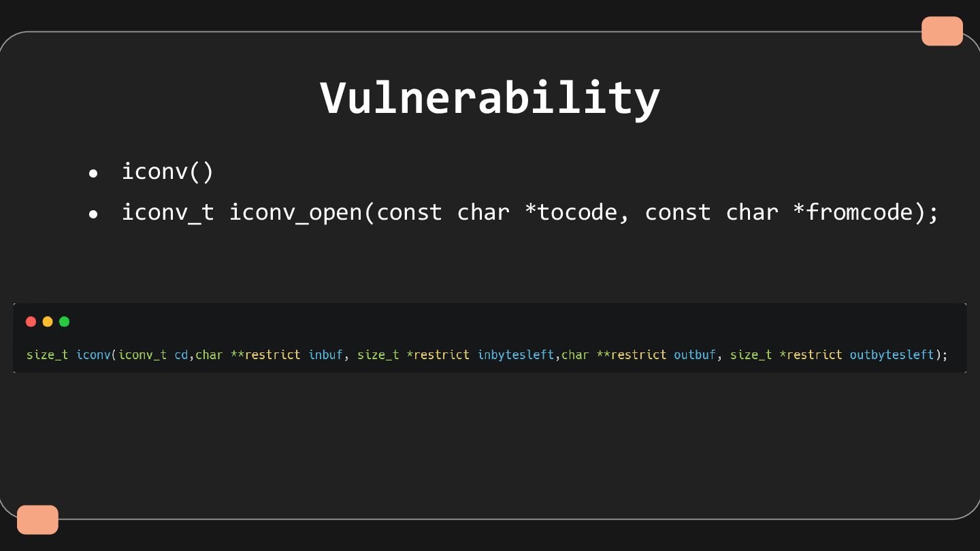The width and height of the screenshot is (980, 551).
Task: Click the iconv function name in code
Action: 93,355
